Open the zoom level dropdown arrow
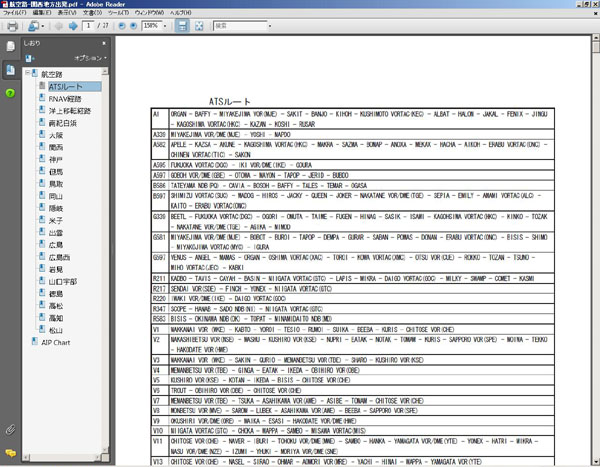The height and width of the screenshot is (467, 600). [165, 26]
